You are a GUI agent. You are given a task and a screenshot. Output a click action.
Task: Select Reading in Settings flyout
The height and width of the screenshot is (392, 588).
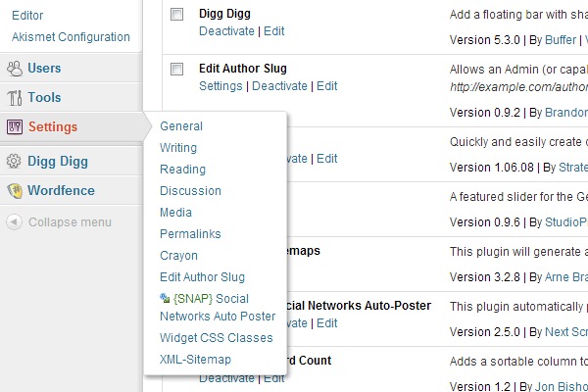tap(182, 170)
